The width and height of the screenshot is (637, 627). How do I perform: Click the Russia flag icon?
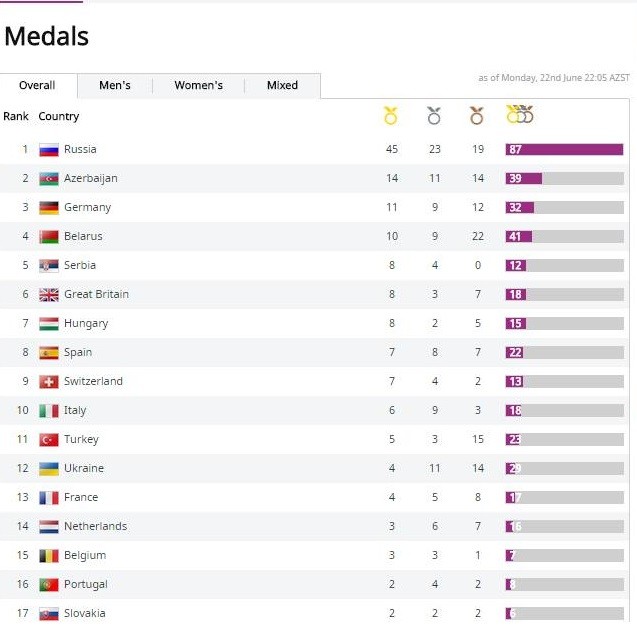coord(49,150)
